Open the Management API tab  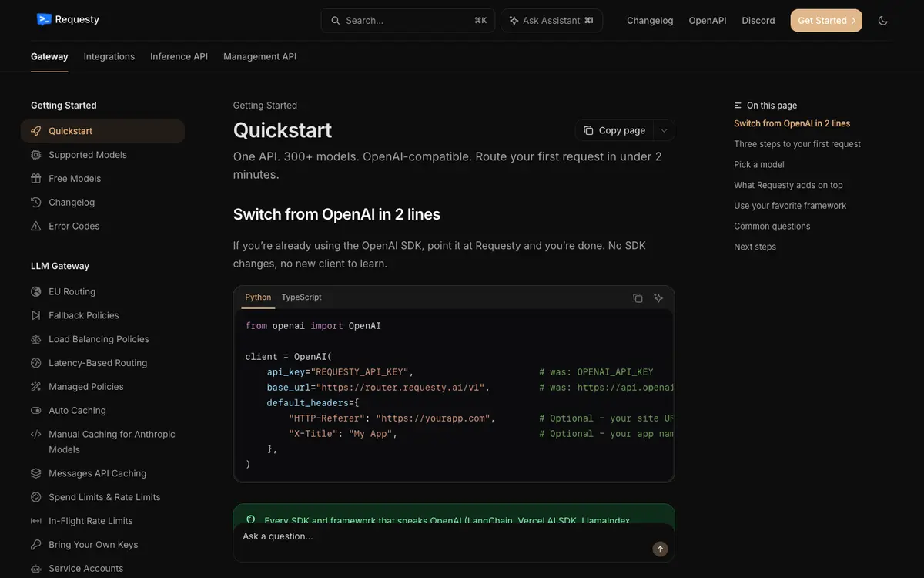pos(259,57)
